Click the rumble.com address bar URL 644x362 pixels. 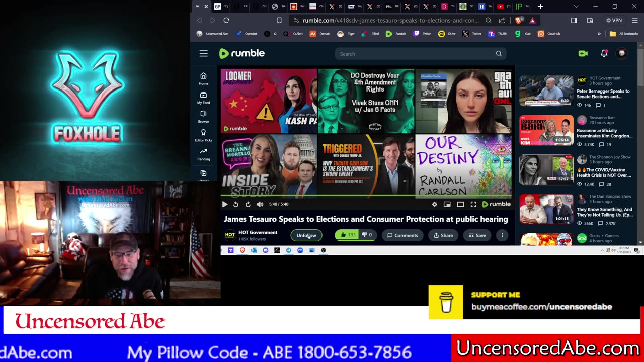(x=390, y=20)
